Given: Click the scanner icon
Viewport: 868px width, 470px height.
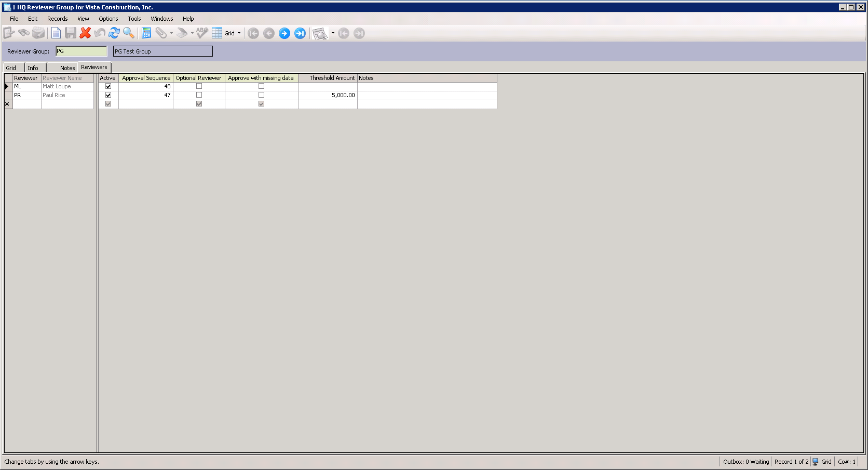Looking at the screenshot, I should [182, 33].
